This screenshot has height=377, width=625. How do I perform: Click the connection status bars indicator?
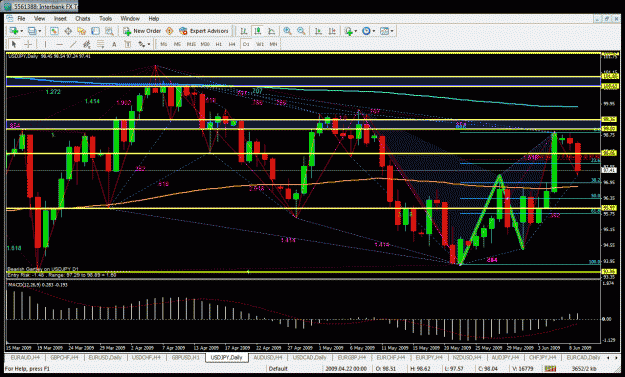pyautogui.click(x=550, y=369)
